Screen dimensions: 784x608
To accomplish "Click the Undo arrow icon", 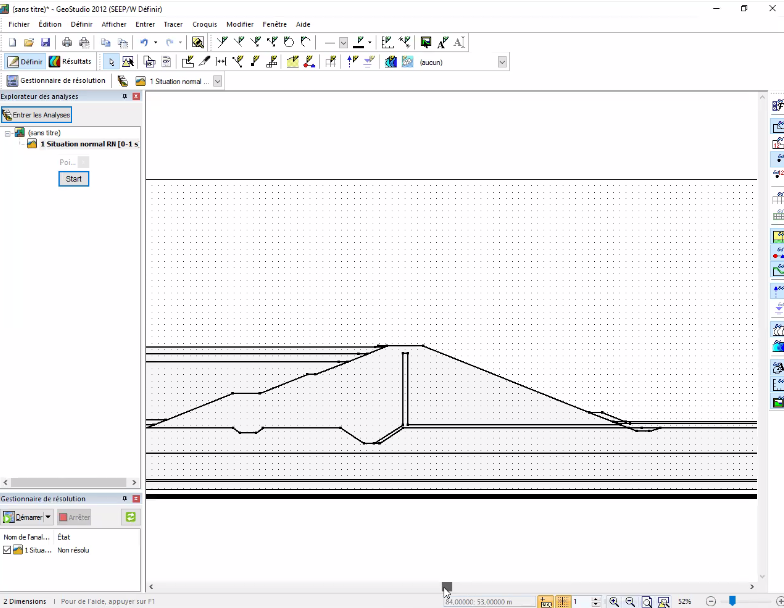I will (144, 42).
